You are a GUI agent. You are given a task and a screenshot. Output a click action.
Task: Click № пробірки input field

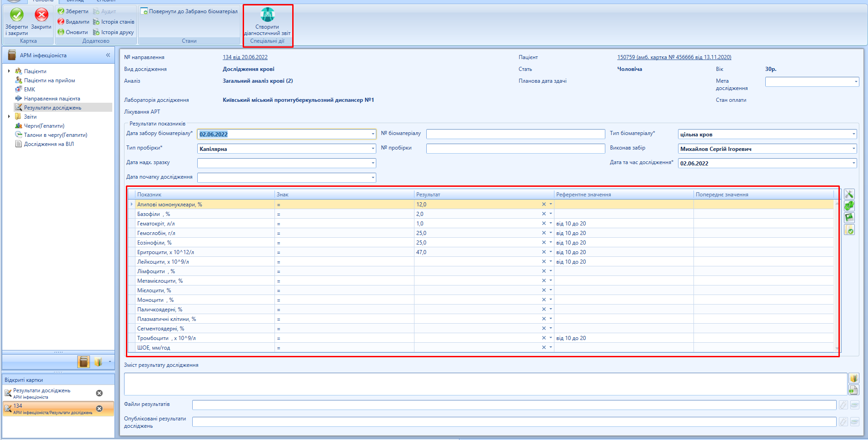point(515,149)
